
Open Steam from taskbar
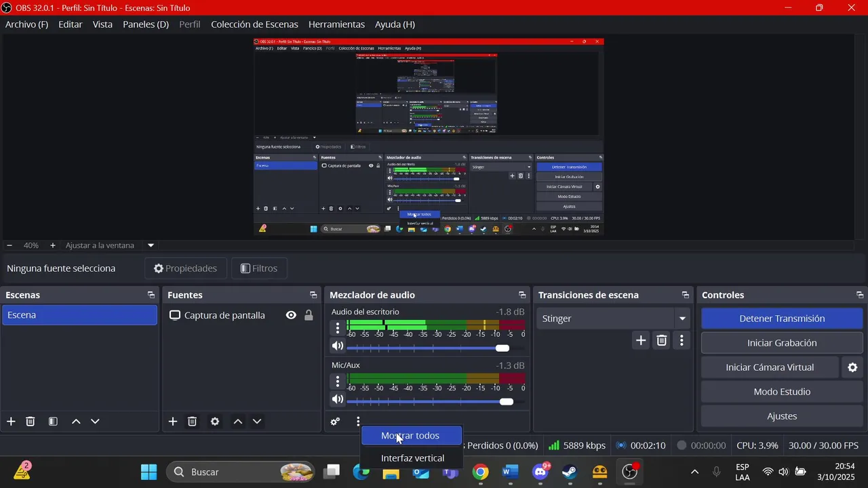pyautogui.click(x=570, y=472)
